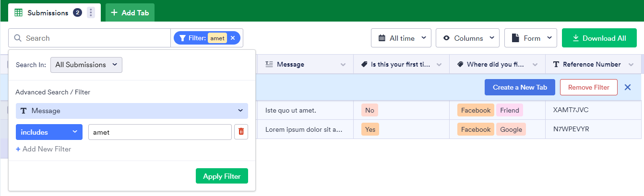Expand the Form dropdown button
The width and height of the screenshot is (644, 196).
point(530,38)
